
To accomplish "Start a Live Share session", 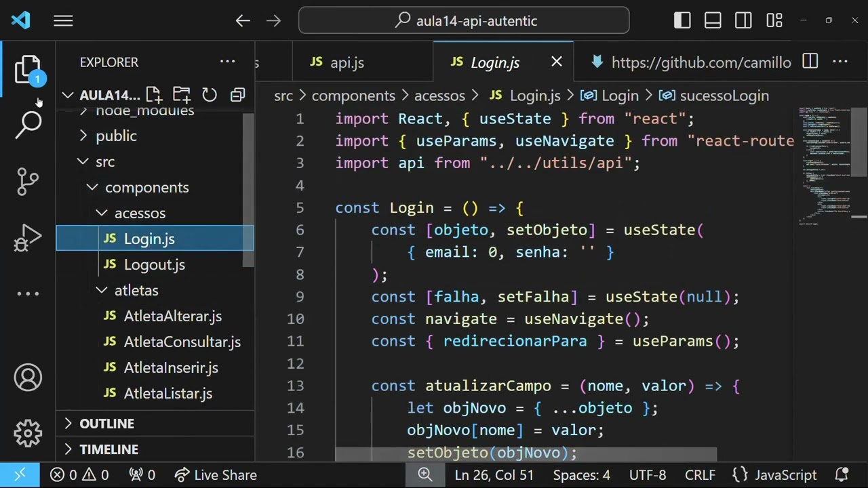I will 216,475.
